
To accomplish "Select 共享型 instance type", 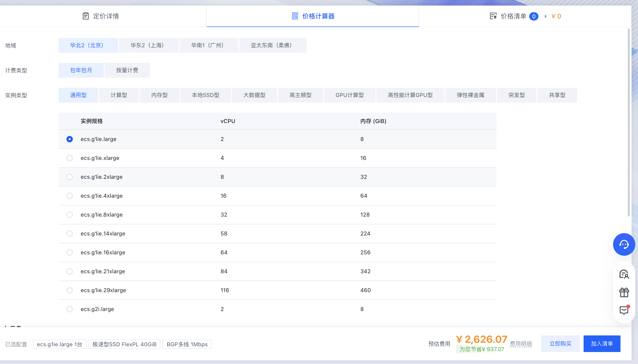I will coord(557,95).
